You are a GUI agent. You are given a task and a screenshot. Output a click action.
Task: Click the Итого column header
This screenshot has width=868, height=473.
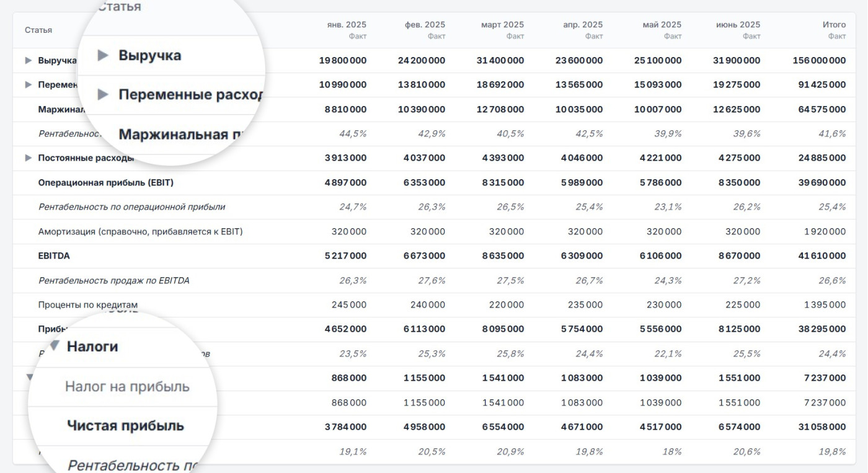click(835, 25)
